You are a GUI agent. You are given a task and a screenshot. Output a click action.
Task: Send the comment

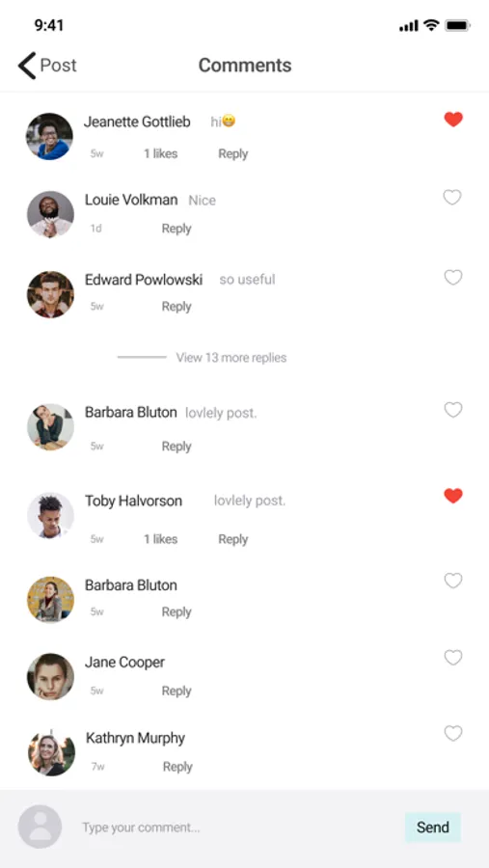[x=432, y=827]
